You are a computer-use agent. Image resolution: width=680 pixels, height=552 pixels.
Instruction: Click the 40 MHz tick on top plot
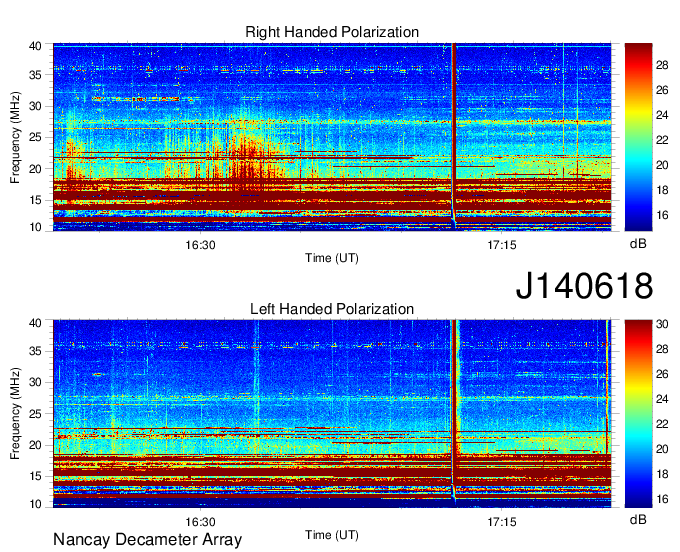coord(35,46)
